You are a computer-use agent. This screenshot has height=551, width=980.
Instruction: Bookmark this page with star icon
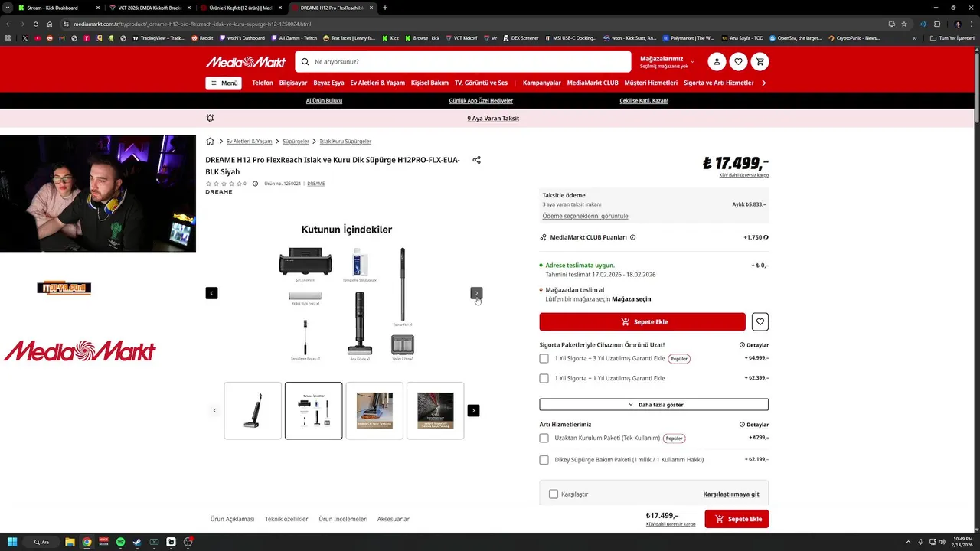point(904,24)
